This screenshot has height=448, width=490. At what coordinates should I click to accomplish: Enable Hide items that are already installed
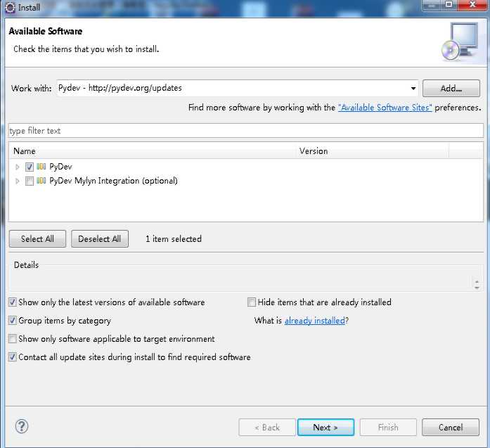[x=252, y=302]
